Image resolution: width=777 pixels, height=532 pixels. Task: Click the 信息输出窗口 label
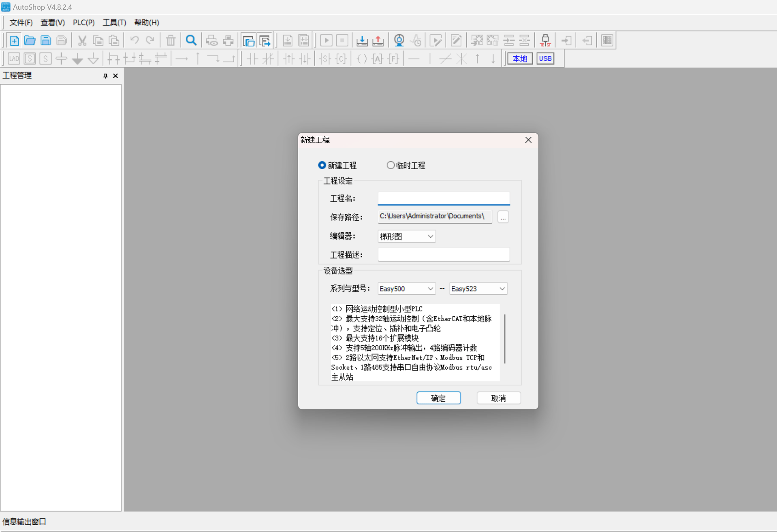24,522
